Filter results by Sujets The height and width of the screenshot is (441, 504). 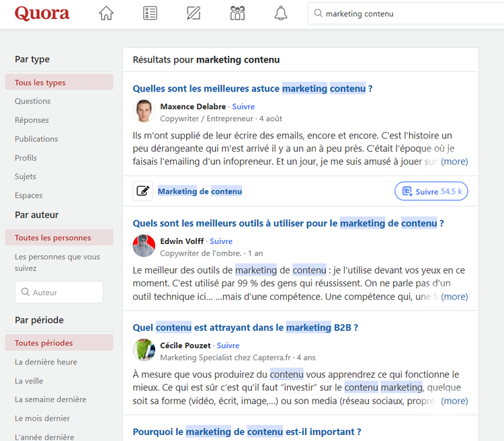(x=26, y=177)
